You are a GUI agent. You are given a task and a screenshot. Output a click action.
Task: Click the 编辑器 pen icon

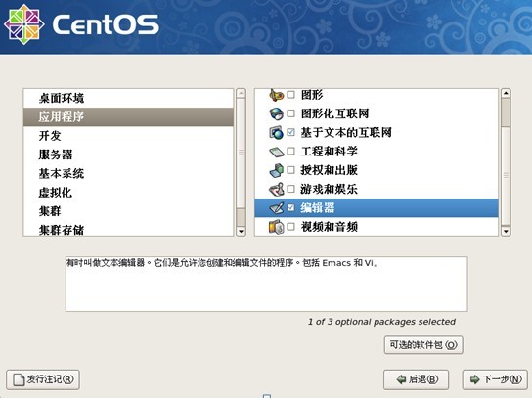tap(277, 207)
